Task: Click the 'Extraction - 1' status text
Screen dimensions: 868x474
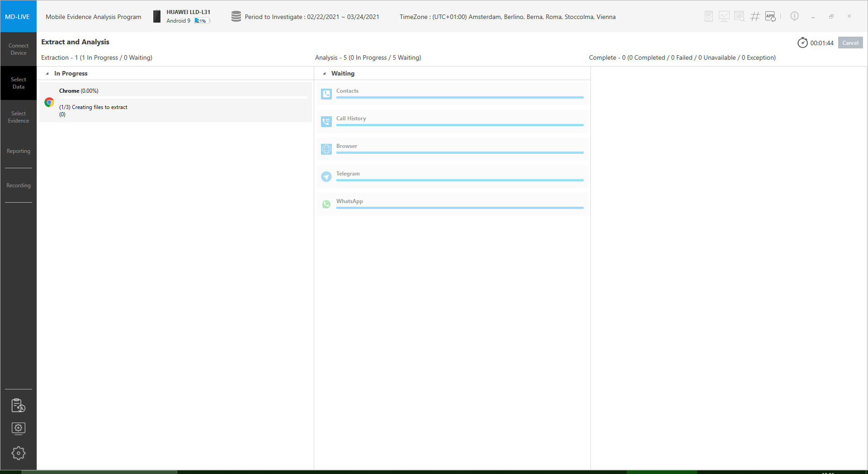Action: [x=97, y=57]
